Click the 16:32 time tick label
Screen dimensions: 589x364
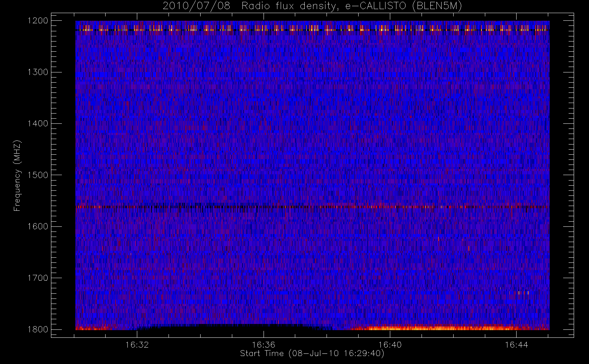tap(137, 345)
